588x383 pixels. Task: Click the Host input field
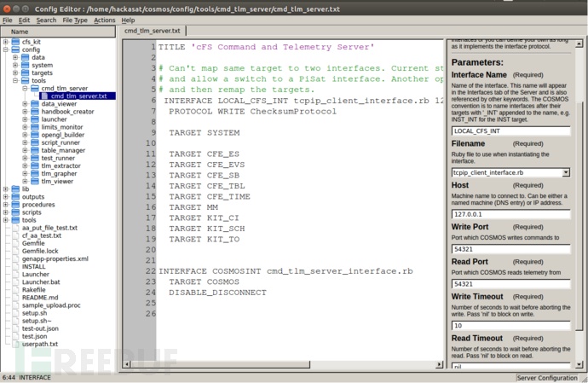point(510,214)
